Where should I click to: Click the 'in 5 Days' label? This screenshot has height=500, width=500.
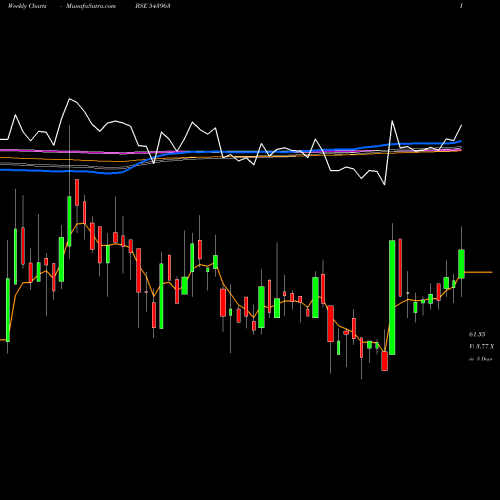click(x=481, y=359)
